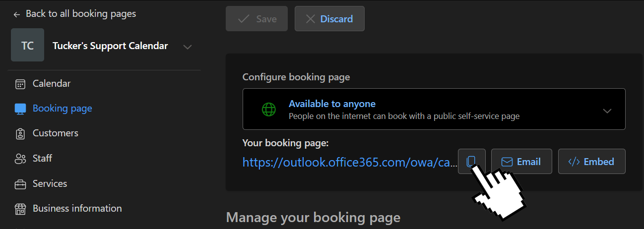Discard the changes
Viewport: 644px width, 229px height.
[x=329, y=19]
